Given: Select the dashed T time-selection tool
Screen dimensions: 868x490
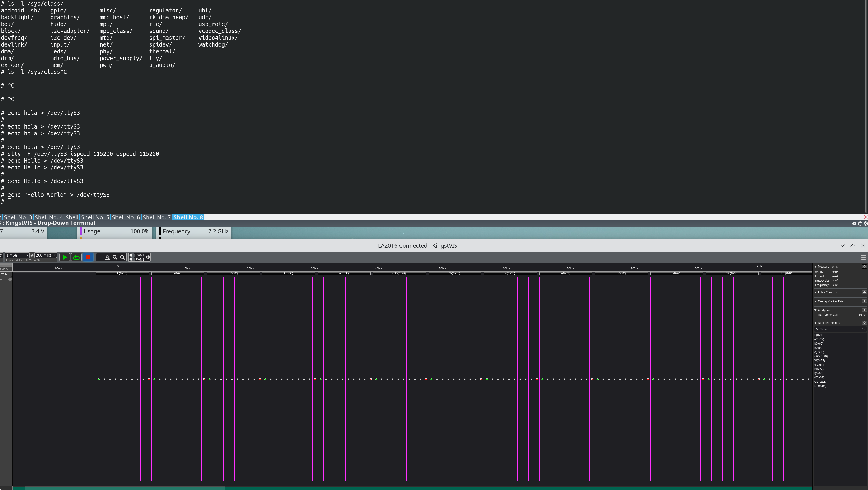Looking at the screenshot, I should pyautogui.click(x=100, y=257).
